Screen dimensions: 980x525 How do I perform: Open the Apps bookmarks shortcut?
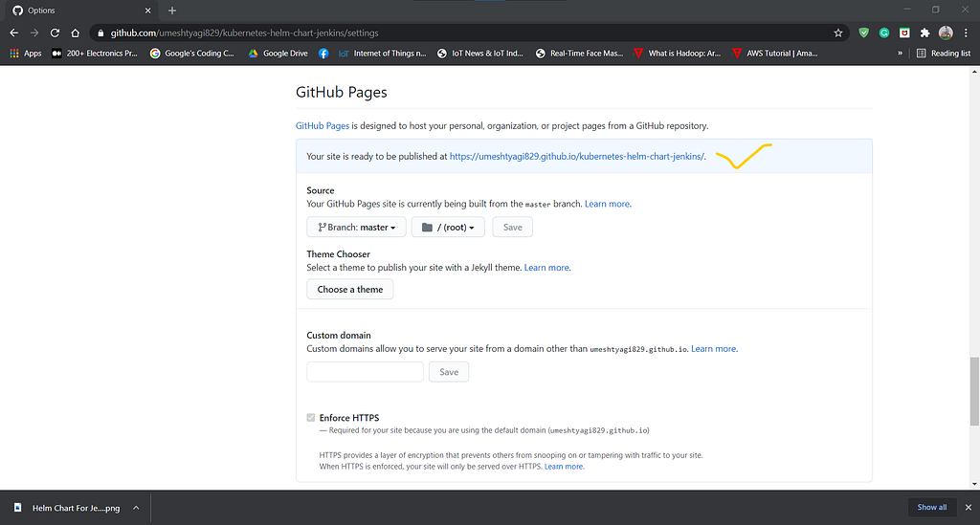pyautogui.click(x=26, y=54)
